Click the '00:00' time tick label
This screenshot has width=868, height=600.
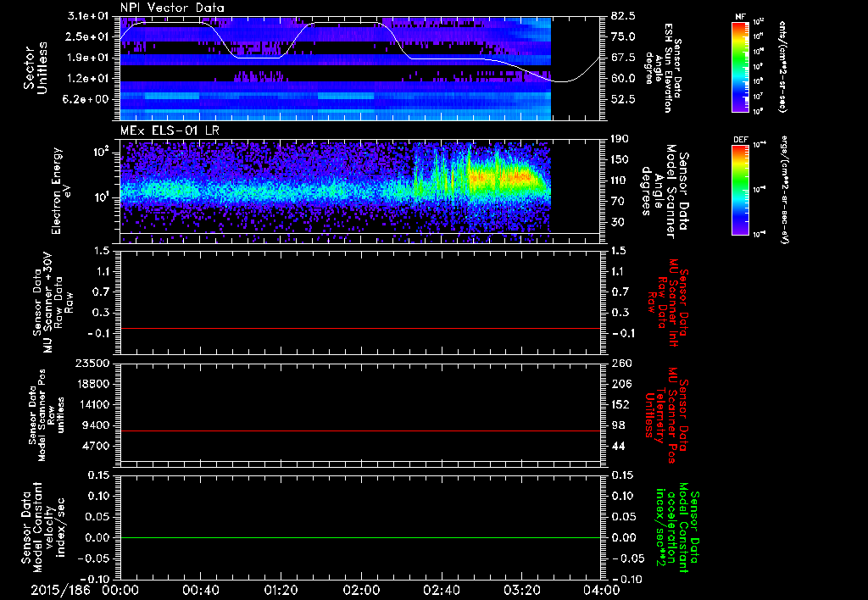120,590
